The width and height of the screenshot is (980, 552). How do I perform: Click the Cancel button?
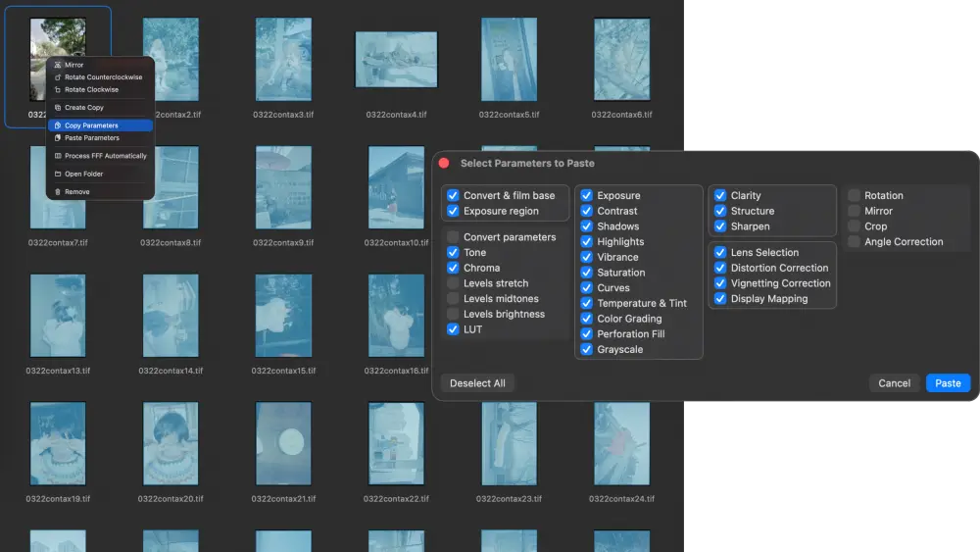[x=895, y=383]
